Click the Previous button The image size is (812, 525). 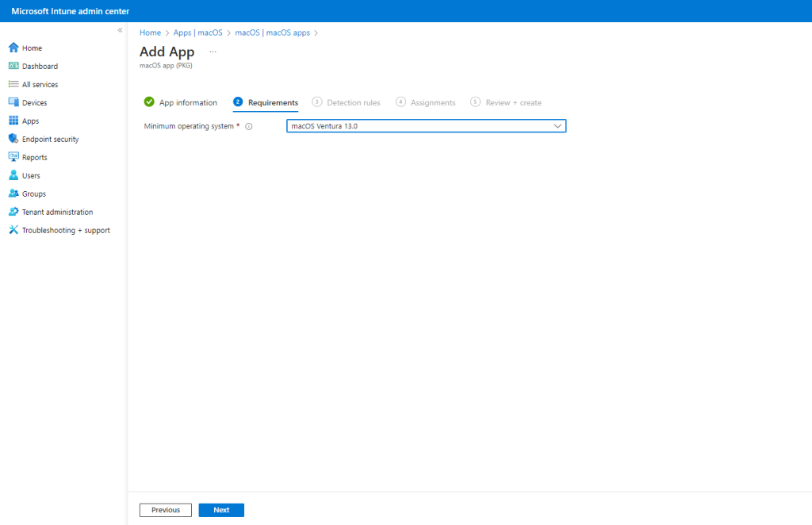pyautogui.click(x=166, y=510)
